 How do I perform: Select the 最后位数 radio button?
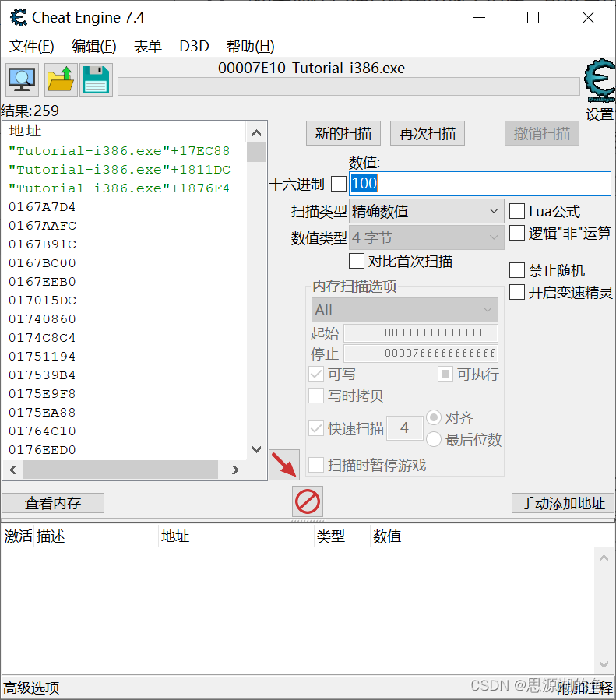[x=434, y=440]
